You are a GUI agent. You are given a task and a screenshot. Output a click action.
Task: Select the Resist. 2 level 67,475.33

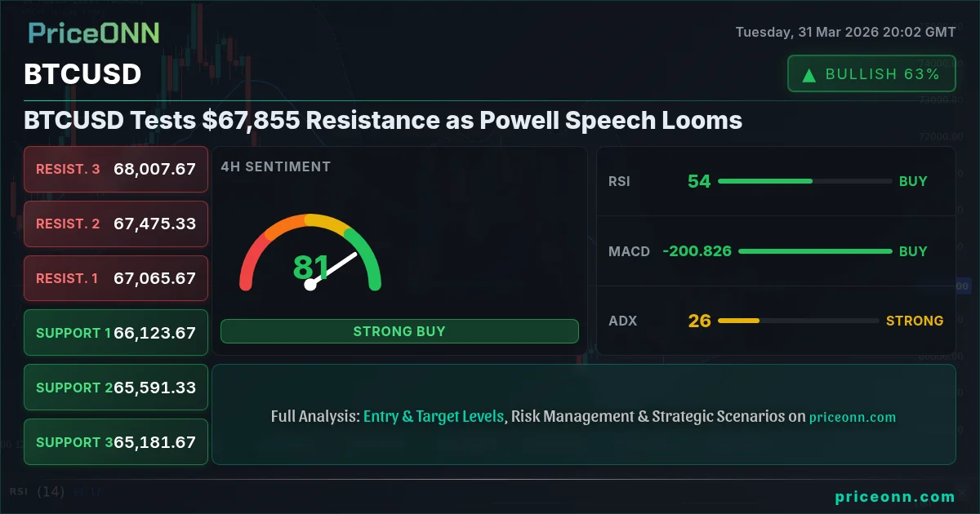116,224
